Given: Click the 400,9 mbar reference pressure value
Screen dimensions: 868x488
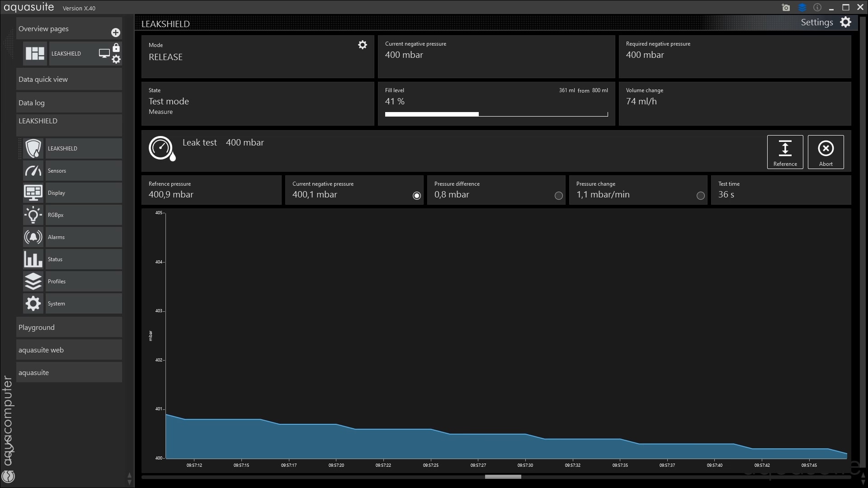Looking at the screenshot, I should [x=171, y=194].
